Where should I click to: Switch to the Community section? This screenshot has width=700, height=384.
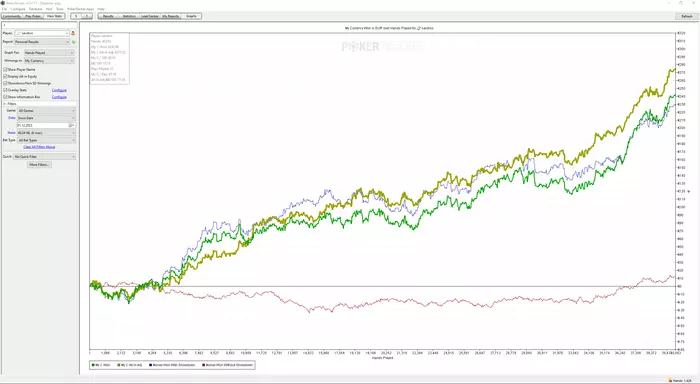click(12, 16)
